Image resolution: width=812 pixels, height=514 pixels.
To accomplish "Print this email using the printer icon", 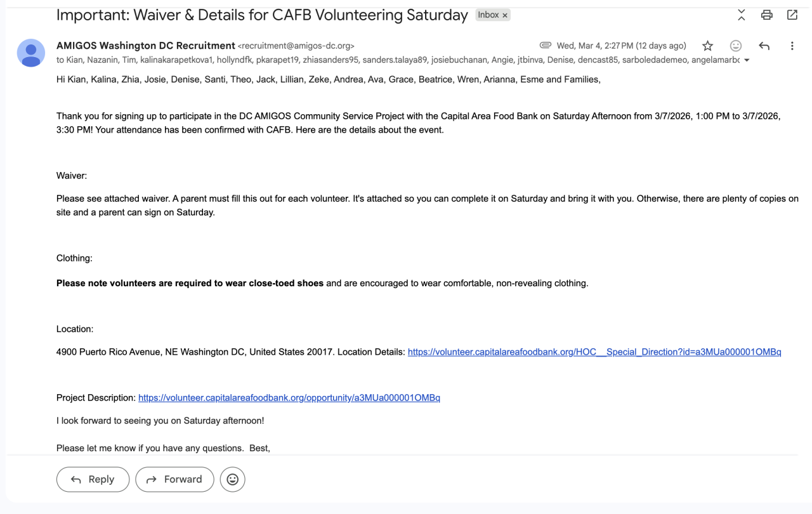I will (767, 15).
